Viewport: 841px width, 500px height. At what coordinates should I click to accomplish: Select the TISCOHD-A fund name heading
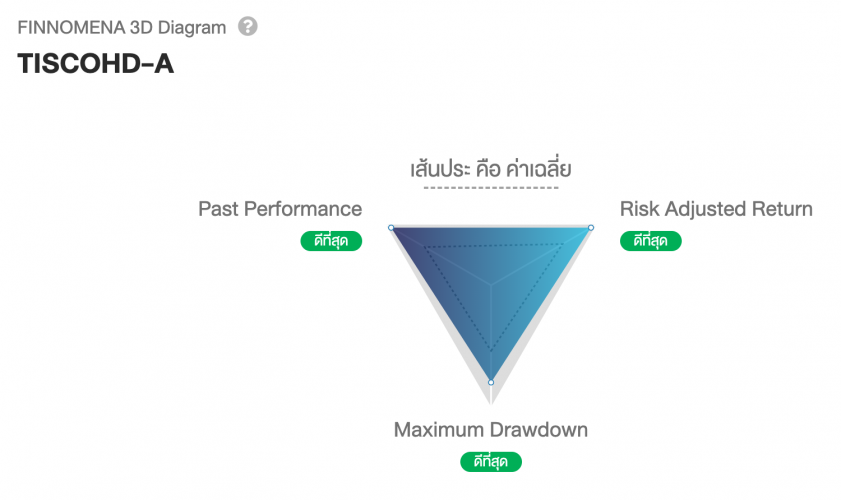click(96, 63)
